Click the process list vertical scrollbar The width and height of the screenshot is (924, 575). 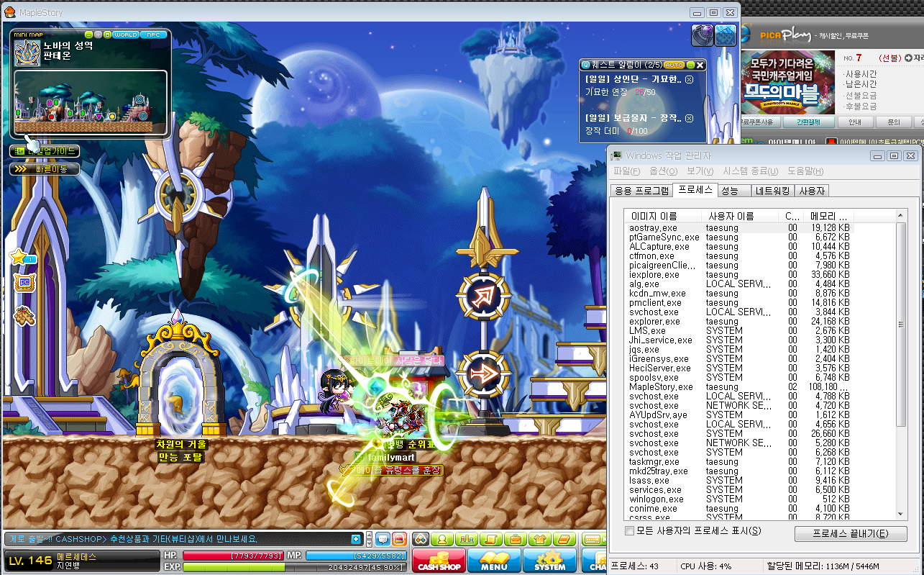(x=902, y=363)
